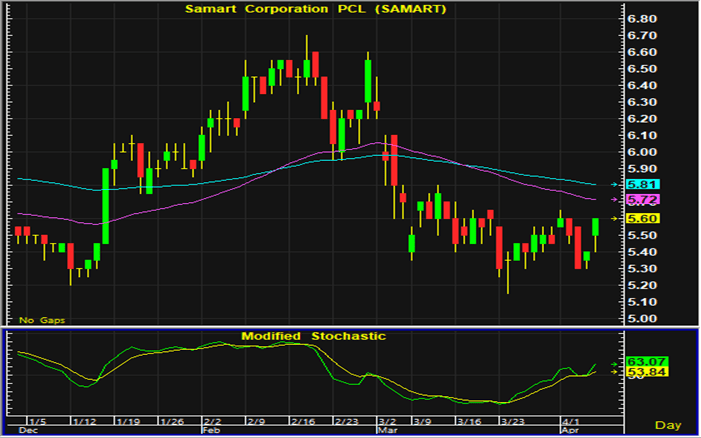Click the Mar month label
The height and width of the screenshot is (438, 701).
386,430
